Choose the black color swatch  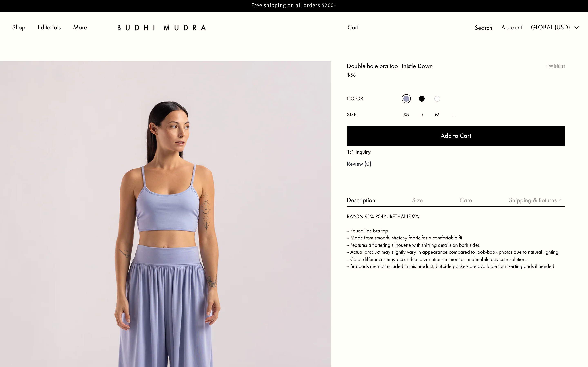pyautogui.click(x=422, y=99)
